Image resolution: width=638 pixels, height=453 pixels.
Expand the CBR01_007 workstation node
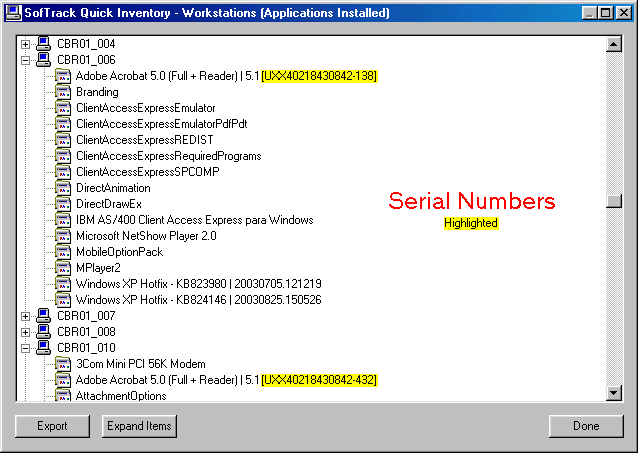25,316
